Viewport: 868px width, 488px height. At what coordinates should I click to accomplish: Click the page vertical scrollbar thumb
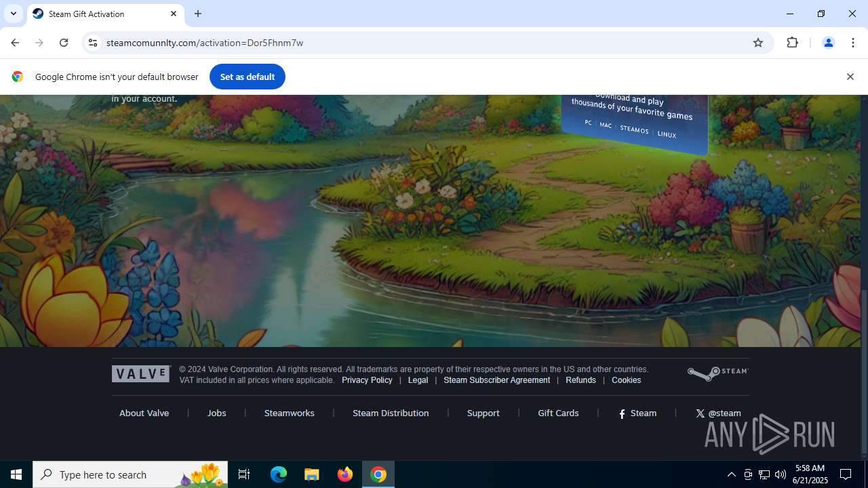pyautogui.click(x=864, y=373)
